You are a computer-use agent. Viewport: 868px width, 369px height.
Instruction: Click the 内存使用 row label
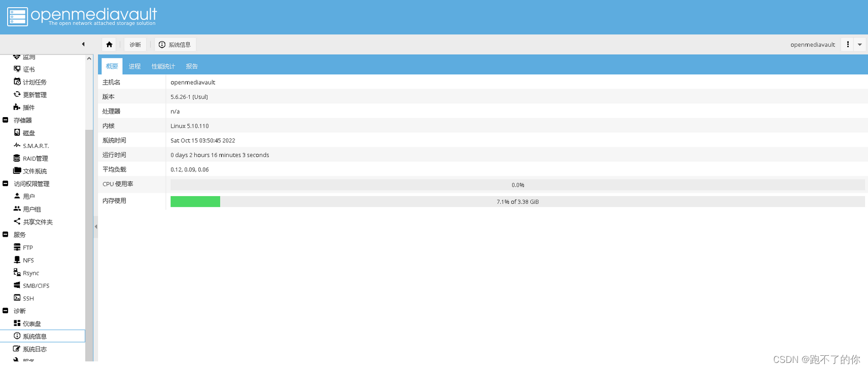click(x=114, y=201)
